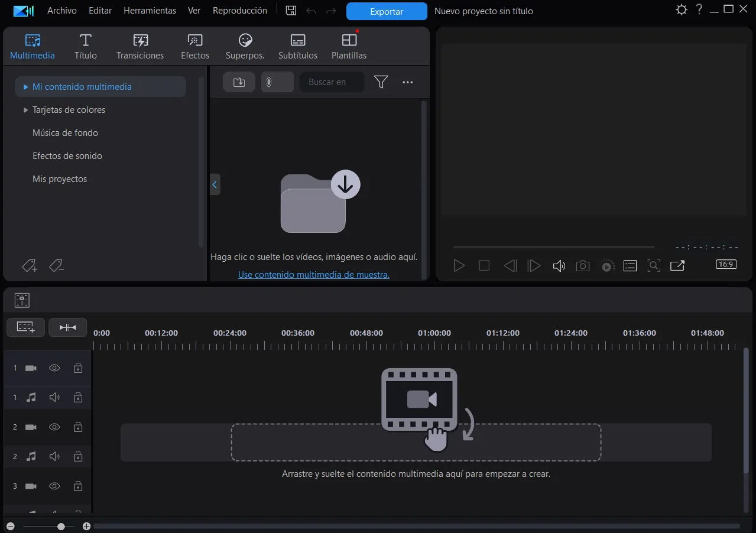756x533 pixels.
Task: Expand Tarjetas de colores category
Action: pyautogui.click(x=26, y=110)
